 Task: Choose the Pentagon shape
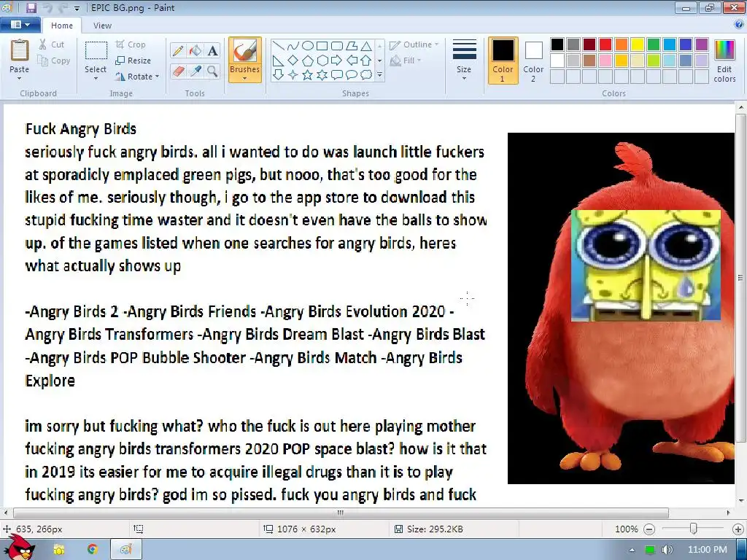[x=308, y=61]
